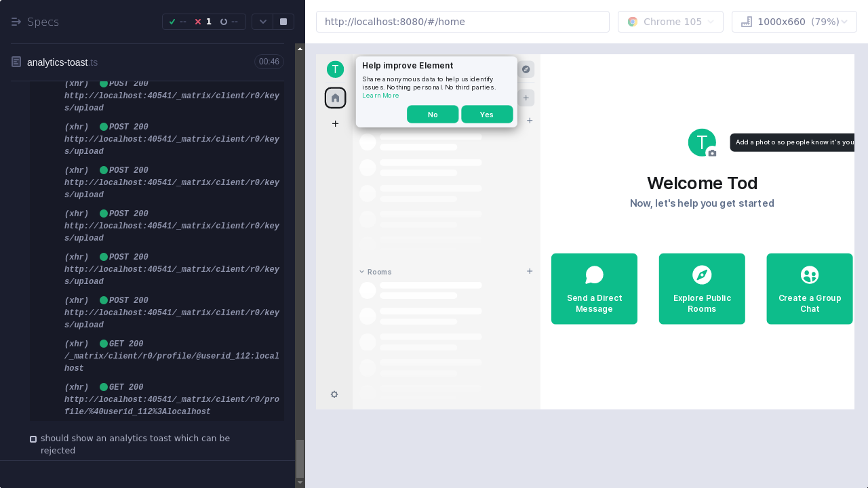Open the 1000x660 viewport size dropdown
This screenshot has height=488, width=868.
794,22
